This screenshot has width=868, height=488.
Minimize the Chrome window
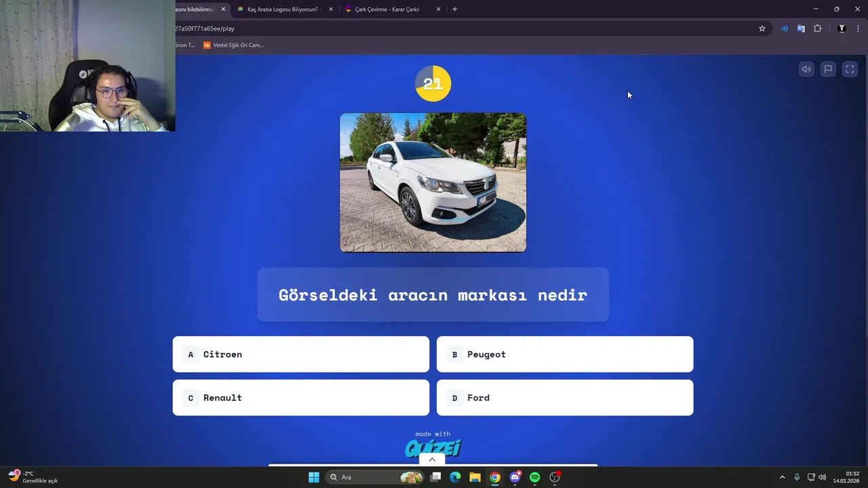coord(816,9)
